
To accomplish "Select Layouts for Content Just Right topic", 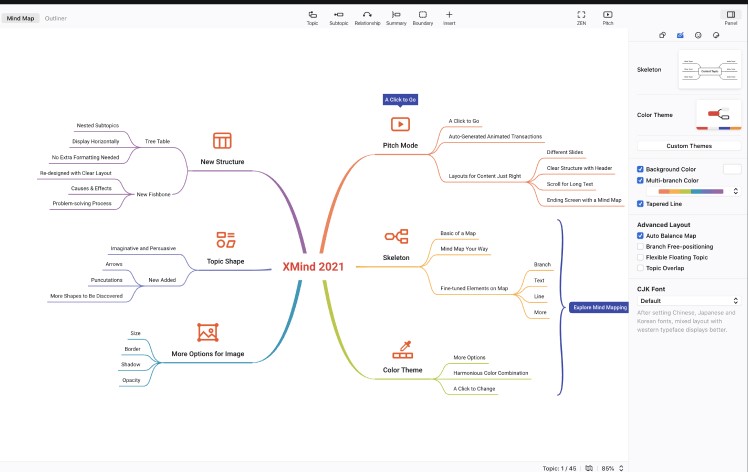I will pos(485,176).
